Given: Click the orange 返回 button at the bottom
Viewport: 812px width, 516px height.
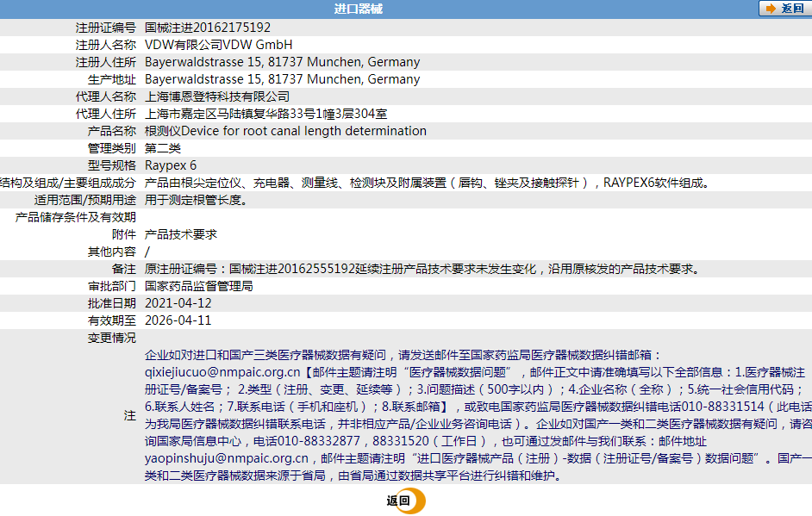Looking at the screenshot, I should pos(405,500).
